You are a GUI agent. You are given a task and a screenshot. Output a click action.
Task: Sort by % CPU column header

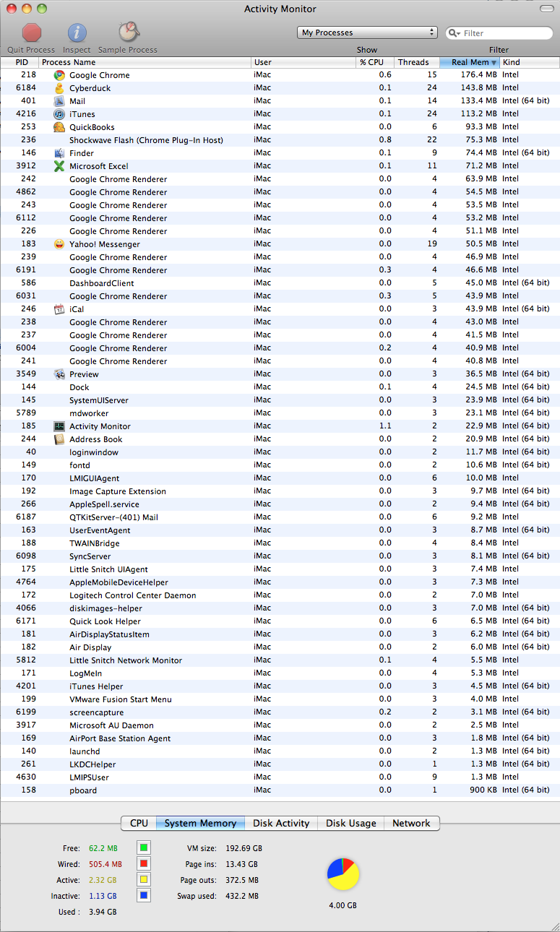click(x=375, y=62)
